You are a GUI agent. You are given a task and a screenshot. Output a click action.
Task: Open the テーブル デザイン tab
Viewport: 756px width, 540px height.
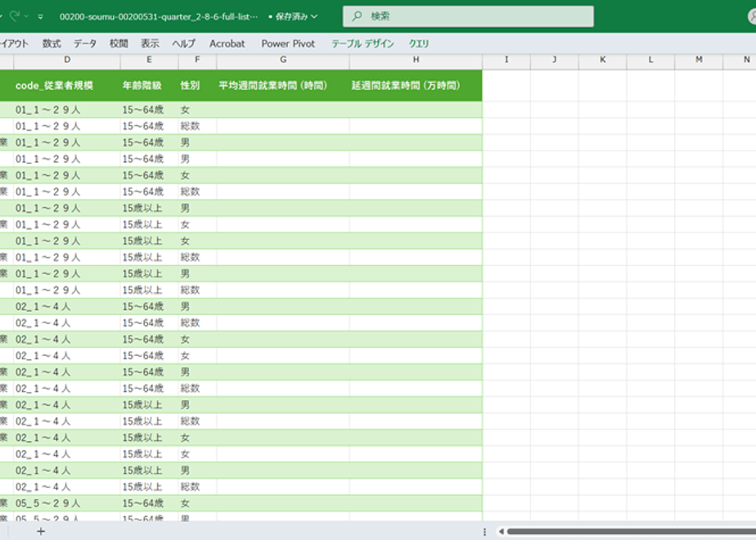click(x=362, y=43)
